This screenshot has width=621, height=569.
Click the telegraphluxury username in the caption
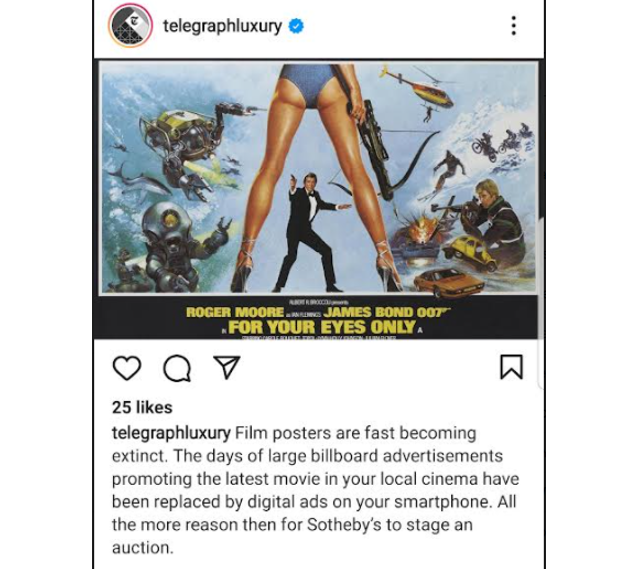[x=171, y=433]
